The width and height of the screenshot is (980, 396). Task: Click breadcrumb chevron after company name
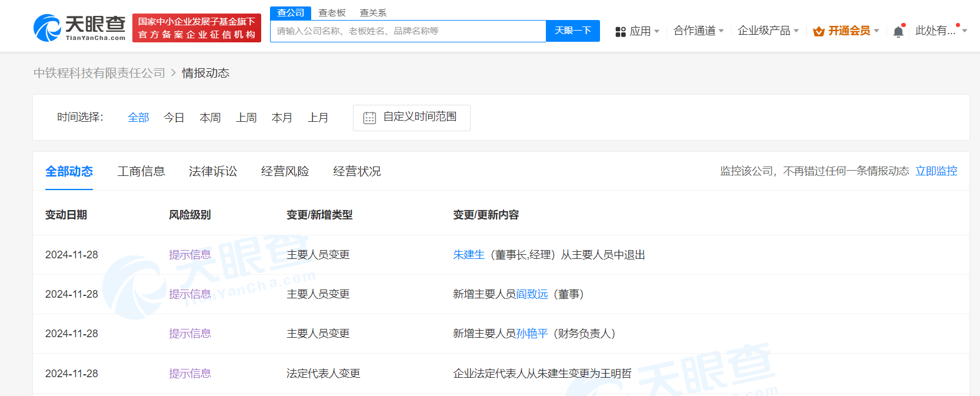174,73
